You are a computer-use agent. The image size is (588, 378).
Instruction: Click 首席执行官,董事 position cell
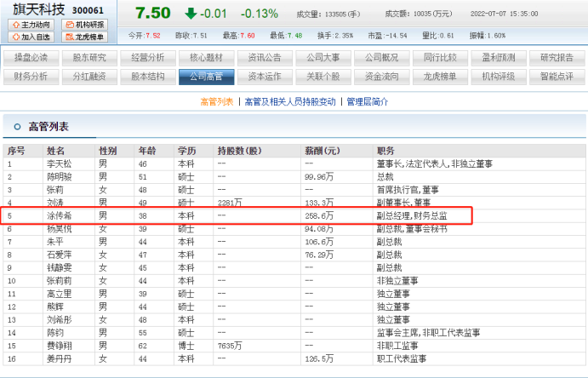coord(408,190)
